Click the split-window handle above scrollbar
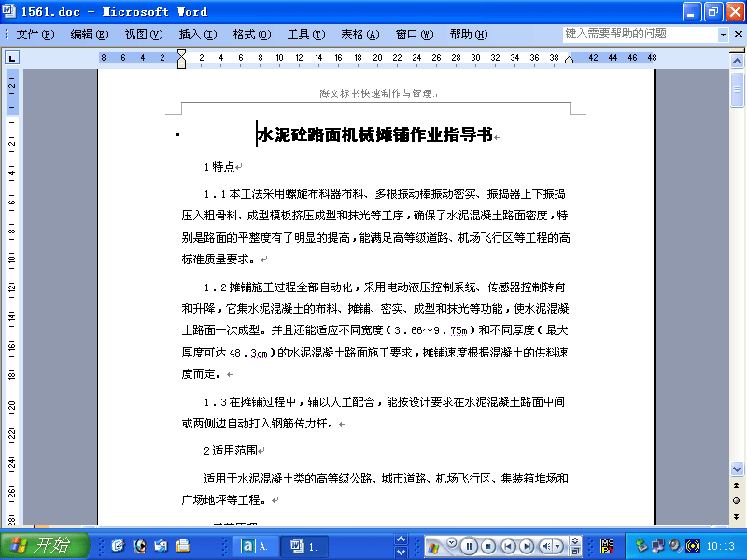This screenshot has width=747, height=560. pos(737,49)
